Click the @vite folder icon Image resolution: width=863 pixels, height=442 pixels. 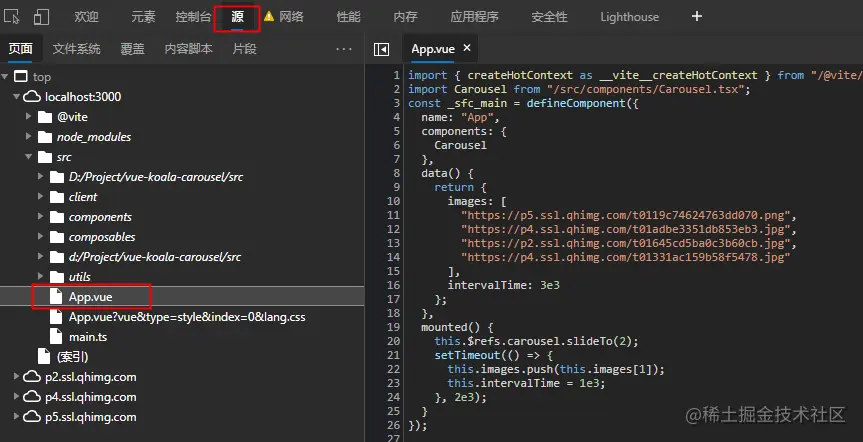45,117
